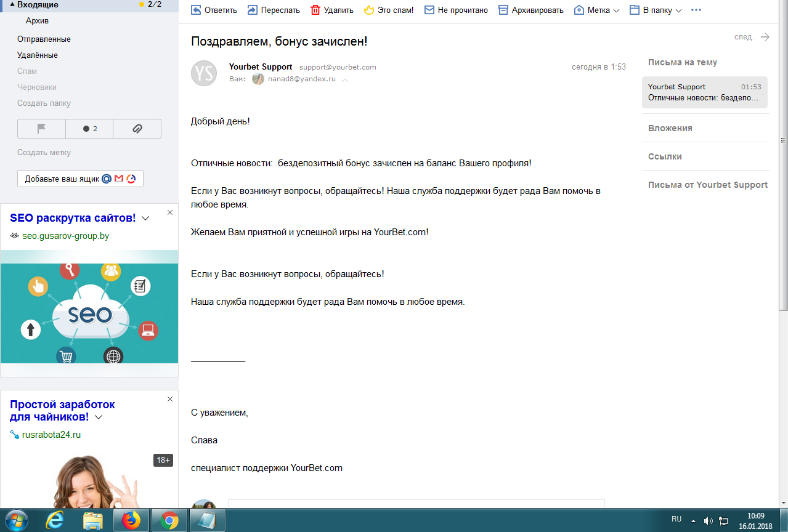Delete the email with Удалить
This screenshot has height=532, width=788.
coord(332,10)
